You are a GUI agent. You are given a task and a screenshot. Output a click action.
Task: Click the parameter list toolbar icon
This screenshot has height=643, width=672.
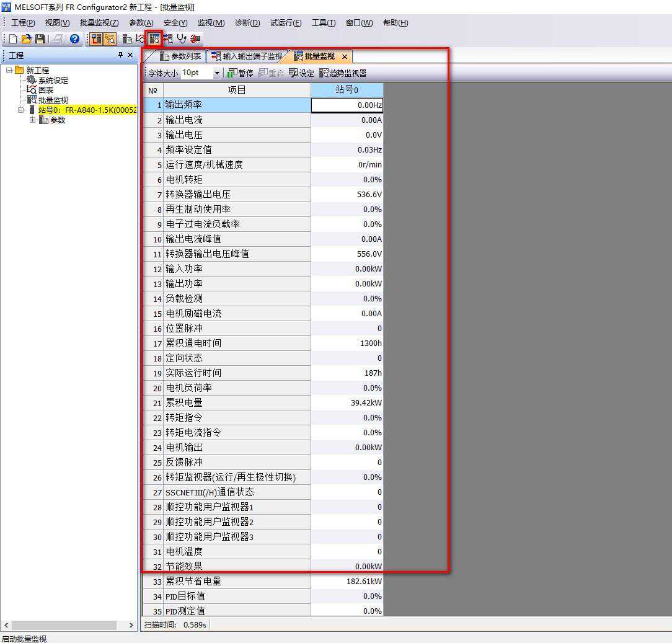(127, 39)
